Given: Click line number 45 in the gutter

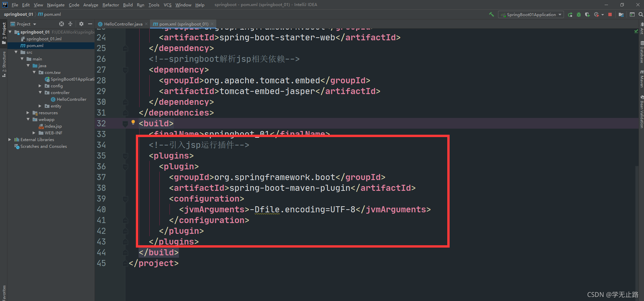Looking at the screenshot, I should (x=101, y=263).
